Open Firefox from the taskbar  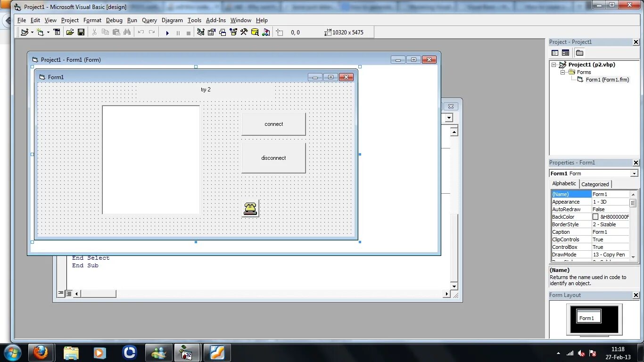[x=41, y=353]
